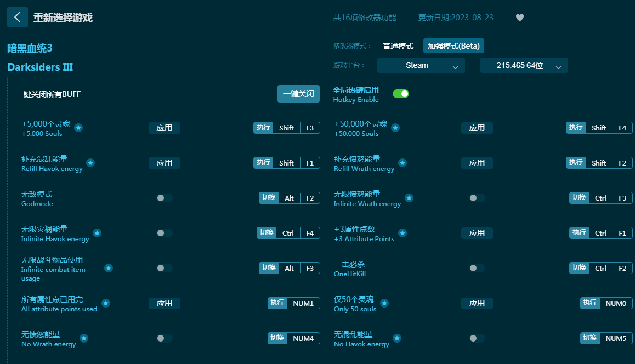Click star icon beside Refill Wrath energy
635x364 pixels.
click(402, 163)
